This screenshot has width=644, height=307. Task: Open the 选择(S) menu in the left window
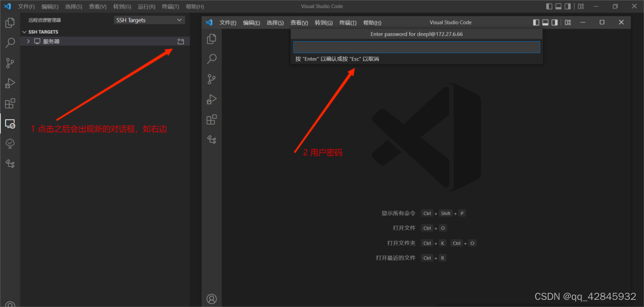coord(74,7)
